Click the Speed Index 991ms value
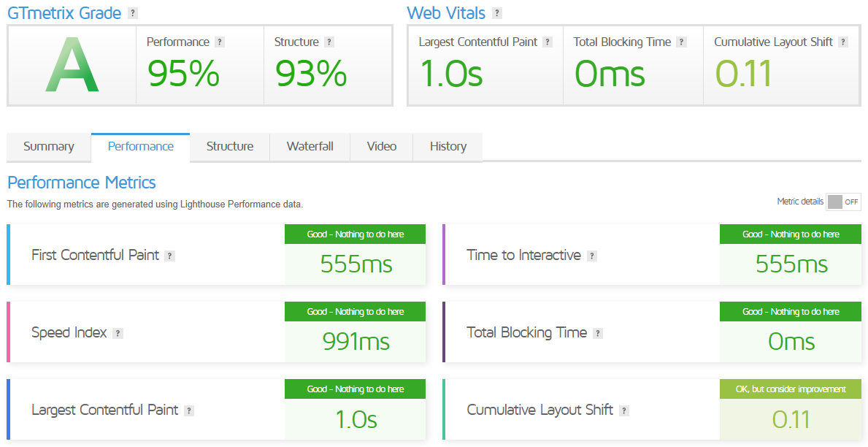Image resolution: width=868 pixels, height=447 pixels. tap(356, 342)
